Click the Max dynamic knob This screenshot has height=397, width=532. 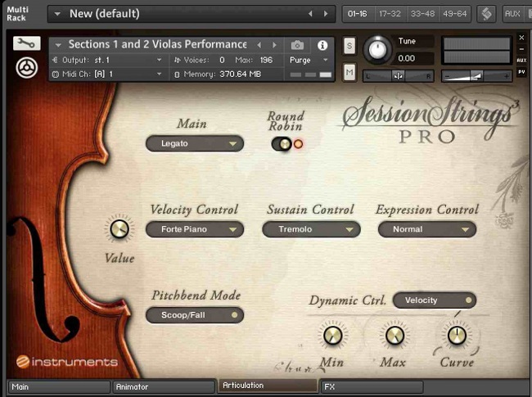point(394,336)
